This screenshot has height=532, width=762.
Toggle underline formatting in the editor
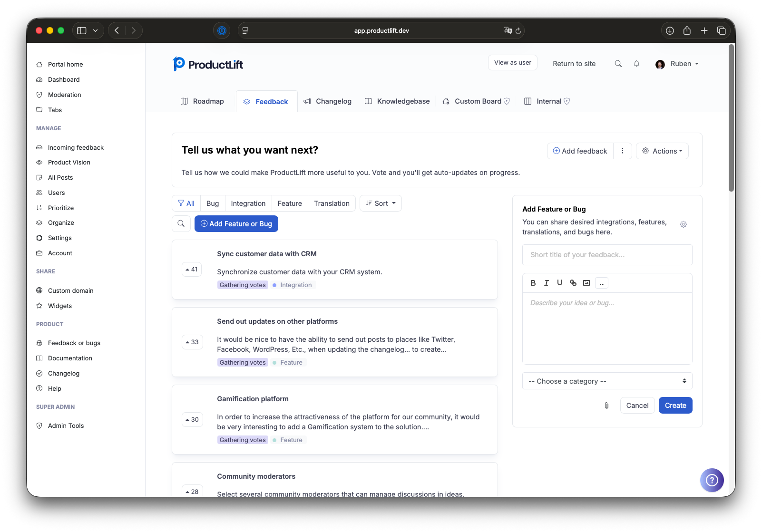(x=560, y=283)
